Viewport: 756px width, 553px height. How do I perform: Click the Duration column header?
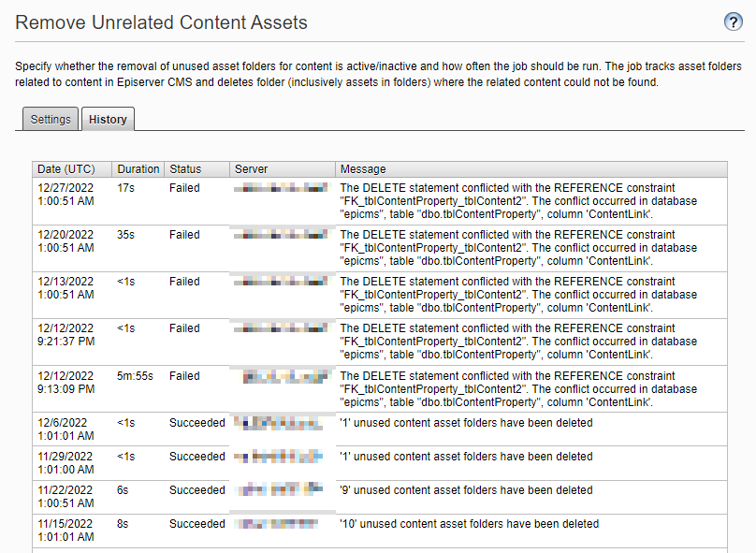[x=138, y=169]
